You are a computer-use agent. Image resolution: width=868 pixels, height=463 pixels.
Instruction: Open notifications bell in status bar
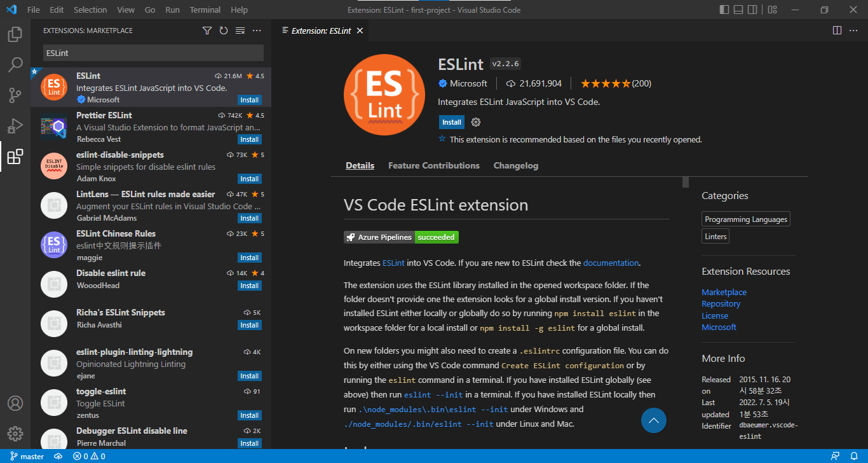coord(853,457)
